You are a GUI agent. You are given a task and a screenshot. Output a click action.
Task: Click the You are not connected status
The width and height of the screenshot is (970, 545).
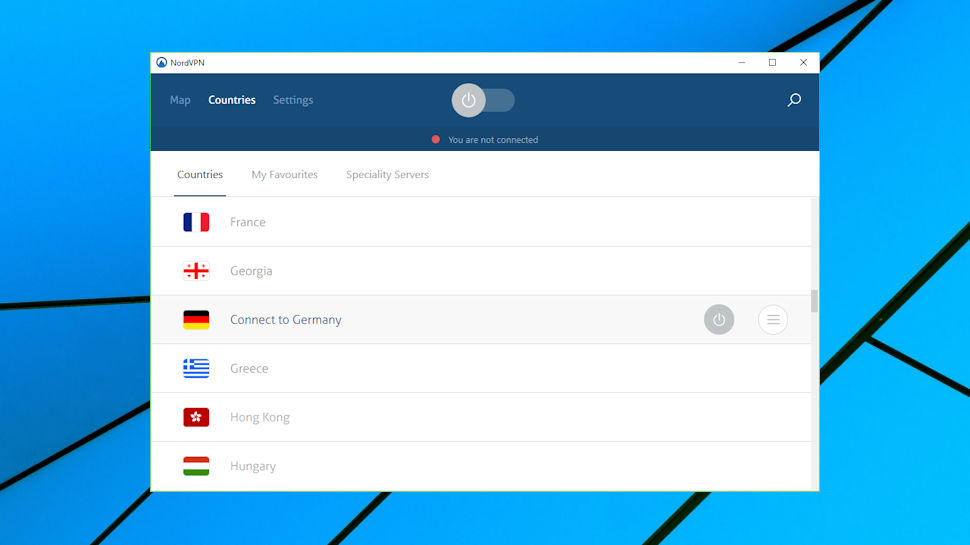(x=493, y=140)
